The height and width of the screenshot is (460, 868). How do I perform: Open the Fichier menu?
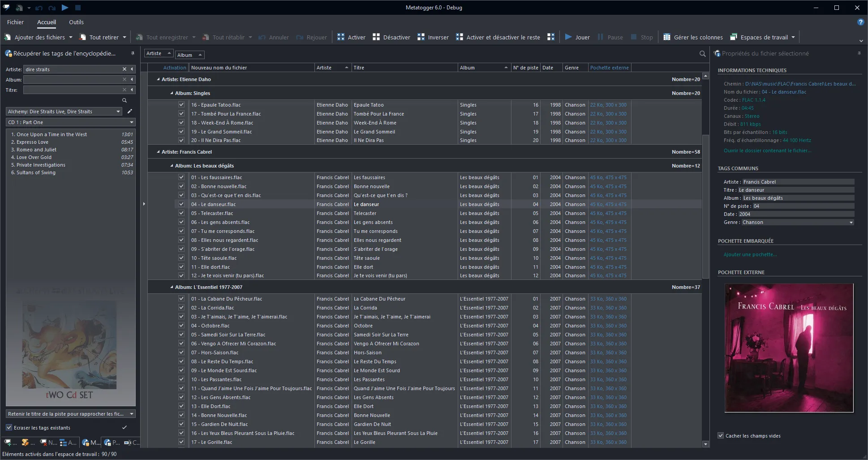[x=15, y=22]
